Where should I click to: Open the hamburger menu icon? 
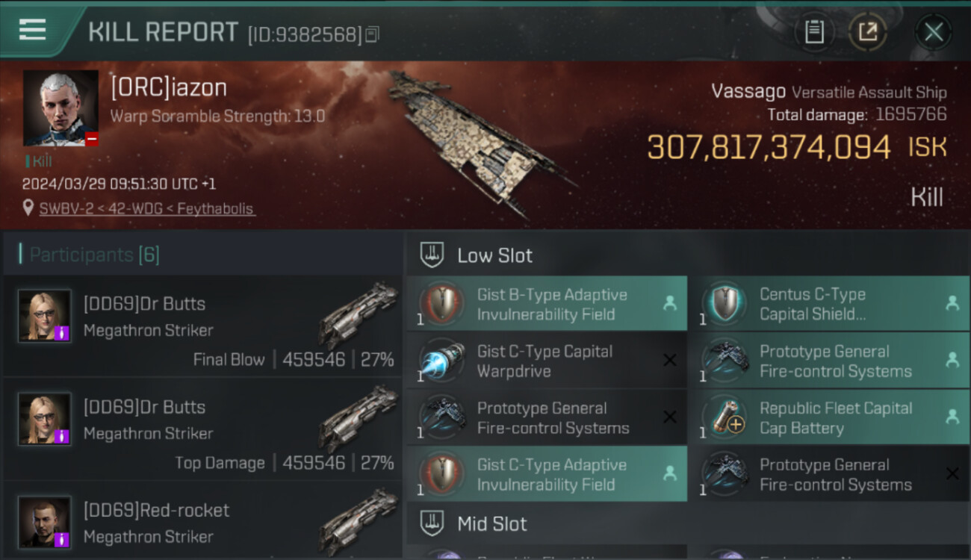pyautogui.click(x=32, y=29)
